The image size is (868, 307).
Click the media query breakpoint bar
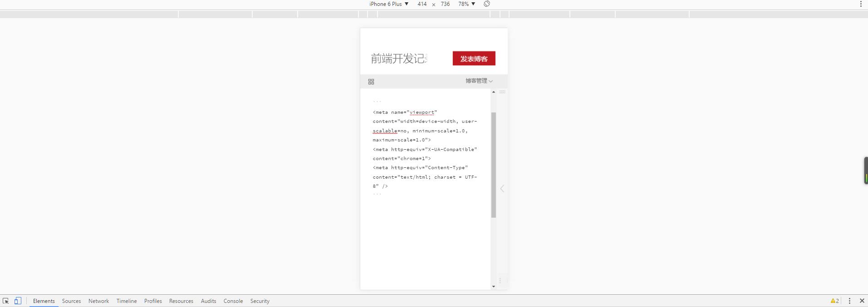pos(434,15)
